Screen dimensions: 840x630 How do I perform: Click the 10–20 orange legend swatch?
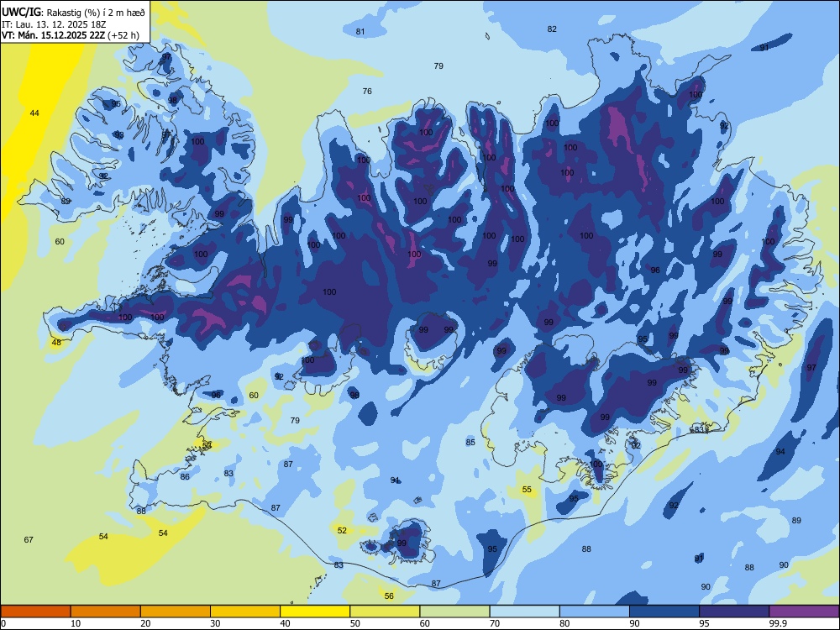tap(106, 612)
